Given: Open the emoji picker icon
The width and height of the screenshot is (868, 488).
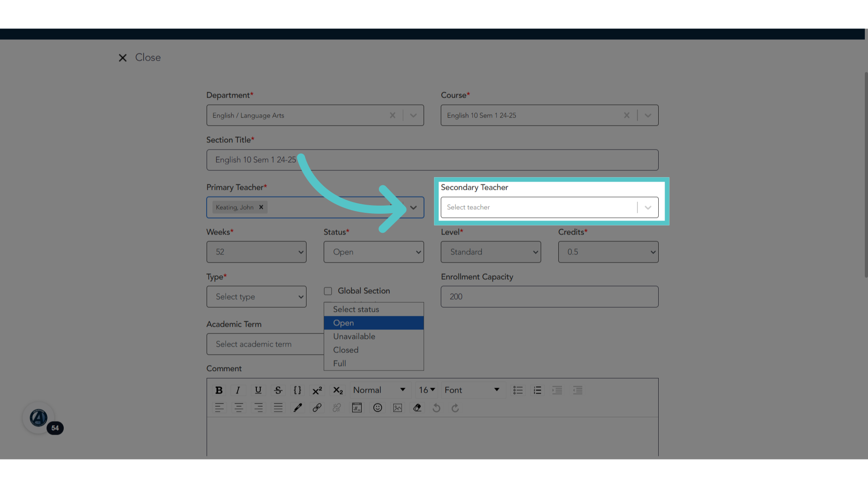Looking at the screenshot, I should tap(377, 408).
